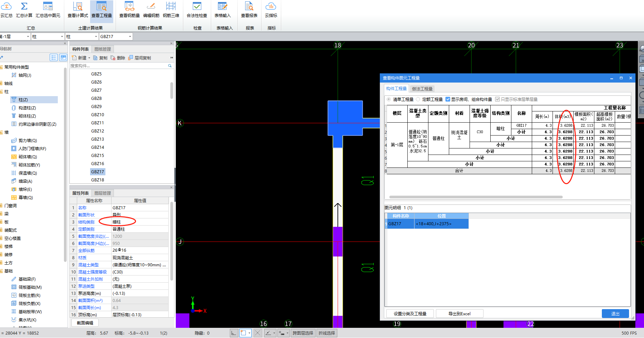Click 退出 button in quantity dialog
The image size is (644, 338).
tap(615, 314)
